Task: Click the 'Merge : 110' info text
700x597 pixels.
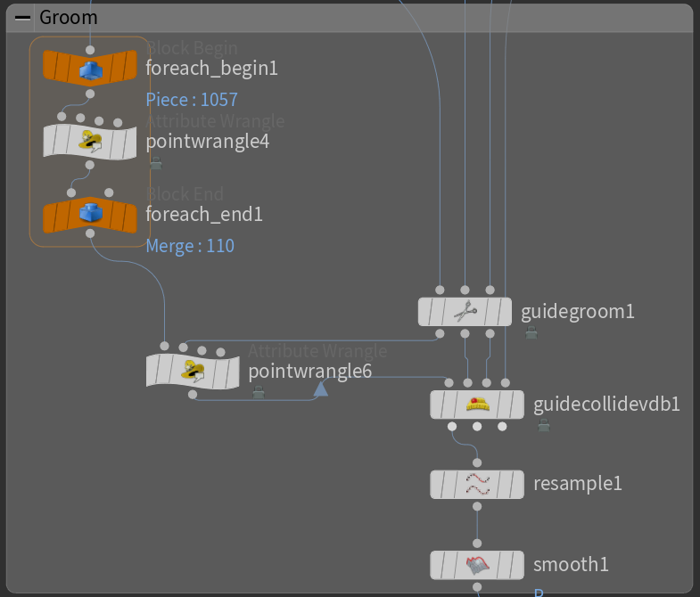Action: 190,245
